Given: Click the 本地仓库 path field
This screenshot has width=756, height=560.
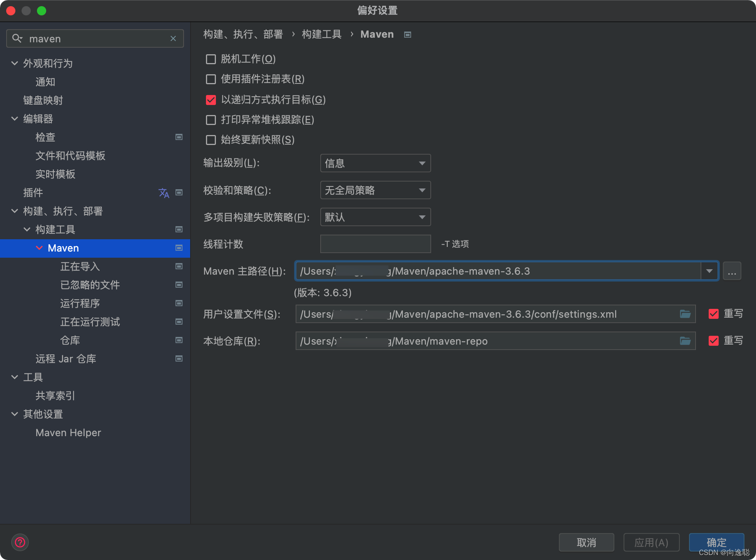Looking at the screenshot, I should (495, 341).
